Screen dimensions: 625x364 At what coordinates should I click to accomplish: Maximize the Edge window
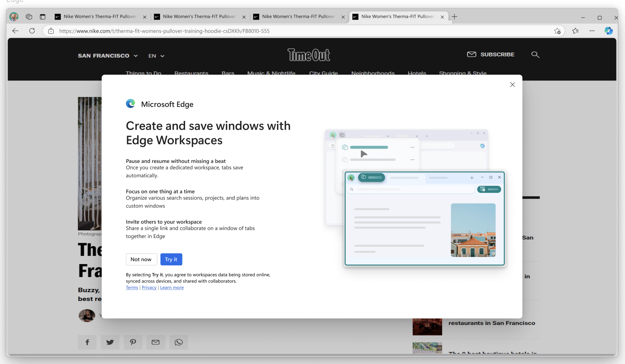600,17
